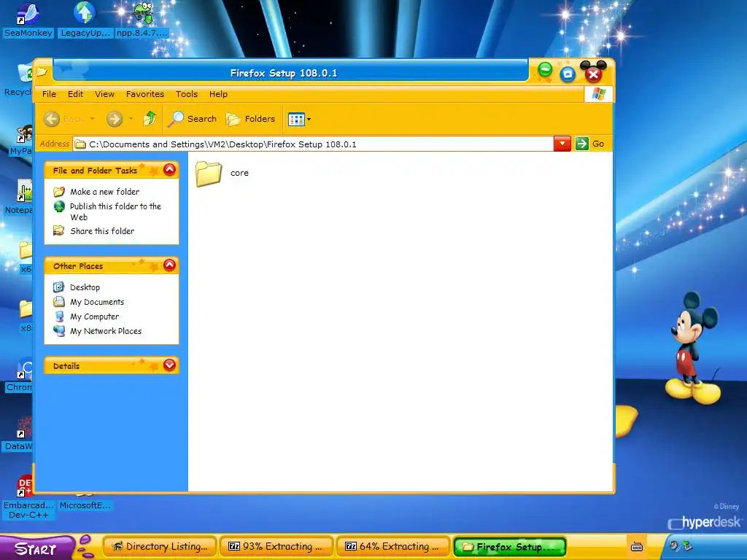Click Make a new folder link
The height and width of the screenshot is (560, 747).
[105, 192]
